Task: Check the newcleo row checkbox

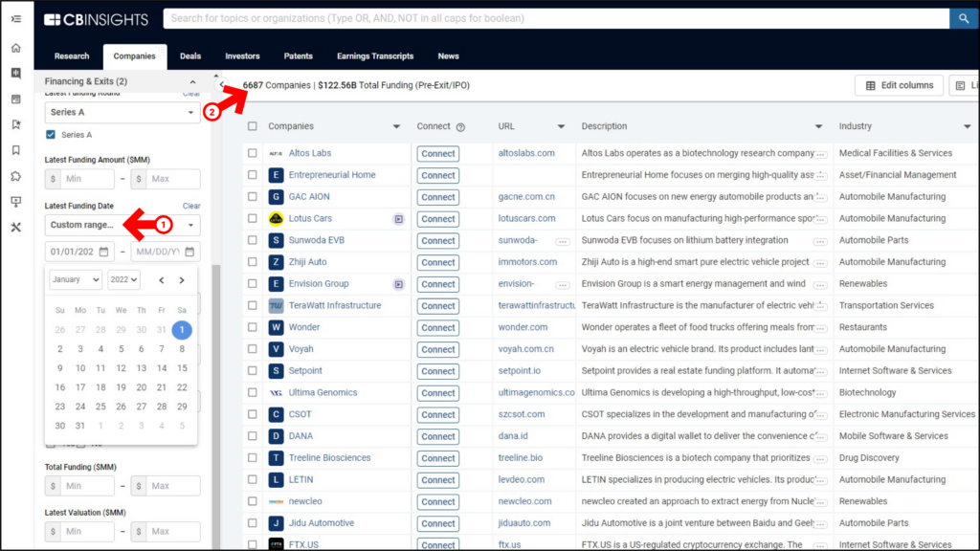Action: (253, 501)
